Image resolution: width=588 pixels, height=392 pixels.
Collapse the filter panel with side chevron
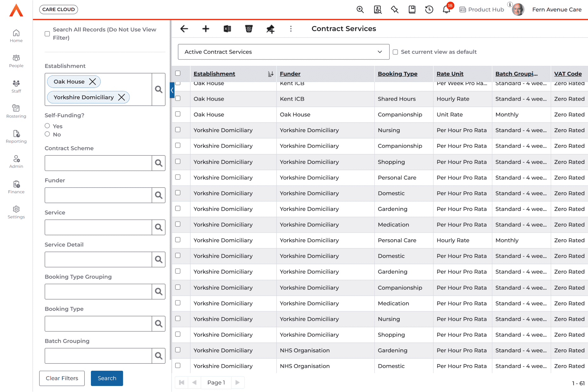click(x=172, y=90)
